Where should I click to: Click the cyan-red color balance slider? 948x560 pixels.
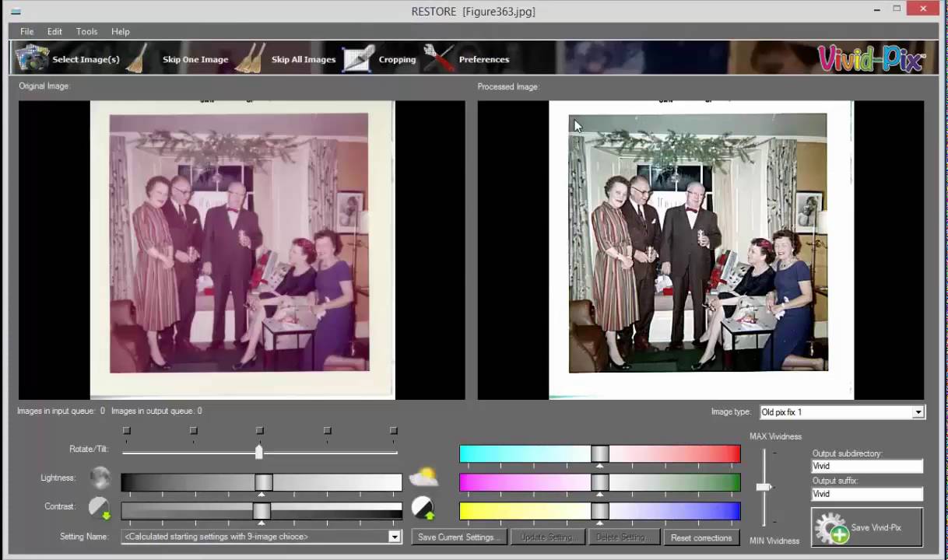pos(599,454)
